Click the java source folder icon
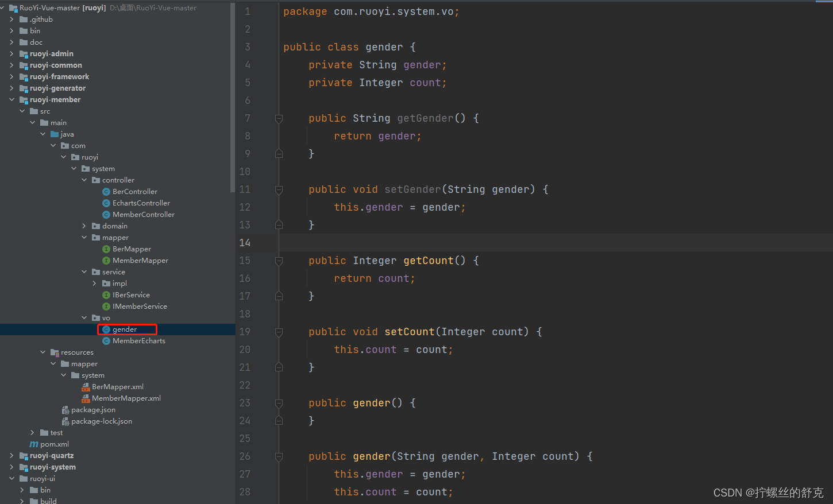 55,134
